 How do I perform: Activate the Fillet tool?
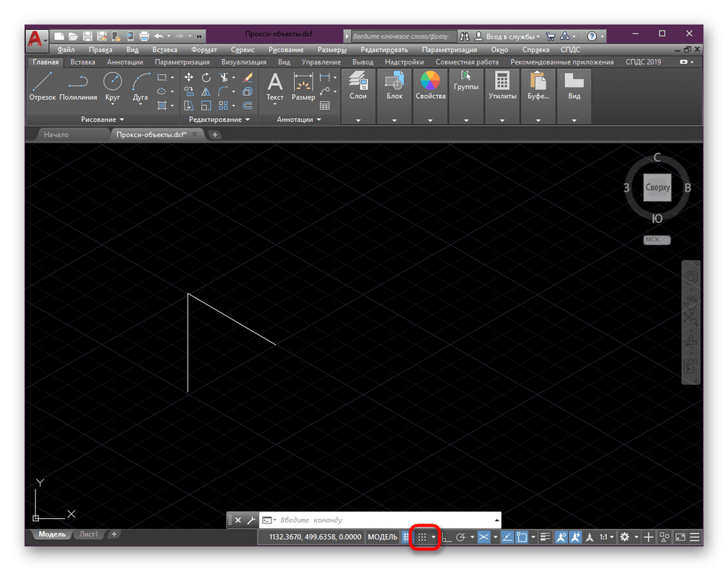pyautogui.click(x=224, y=91)
